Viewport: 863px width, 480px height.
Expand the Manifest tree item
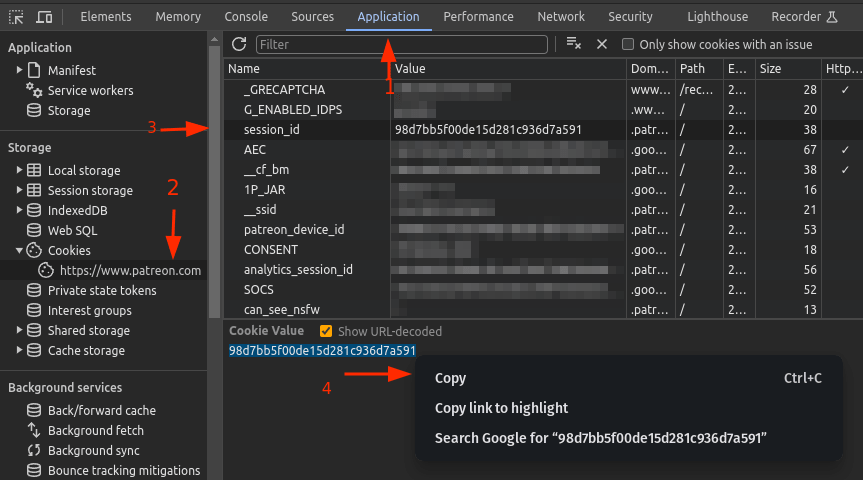coord(19,71)
